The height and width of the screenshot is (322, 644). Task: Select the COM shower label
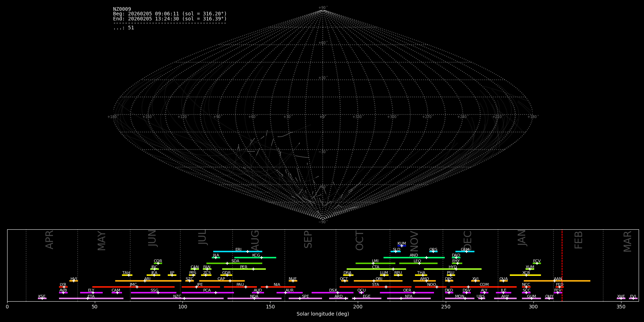484,285
